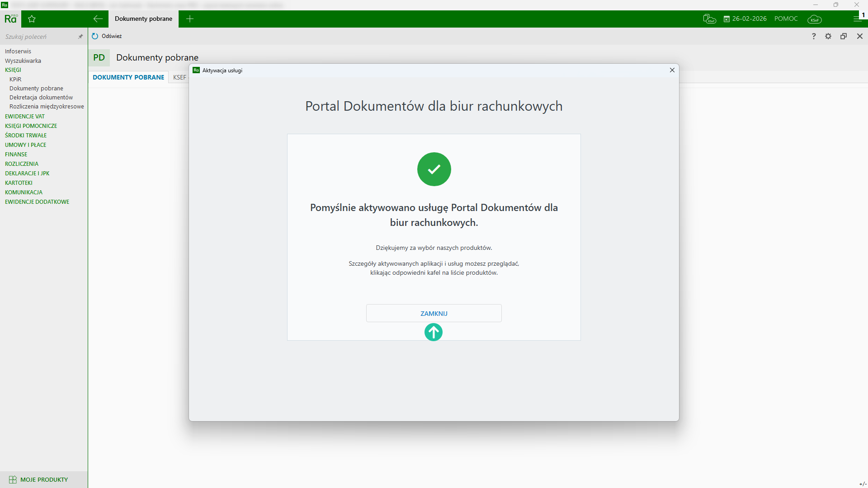Open the settings gear icon
Screen dimensions: 868x488
coord(828,36)
